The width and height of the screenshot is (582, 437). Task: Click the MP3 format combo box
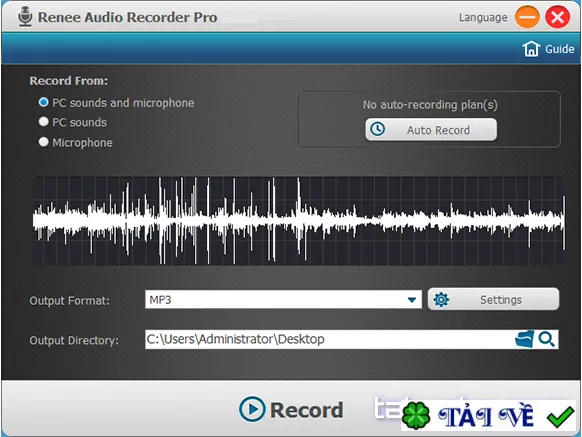[283, 300]
